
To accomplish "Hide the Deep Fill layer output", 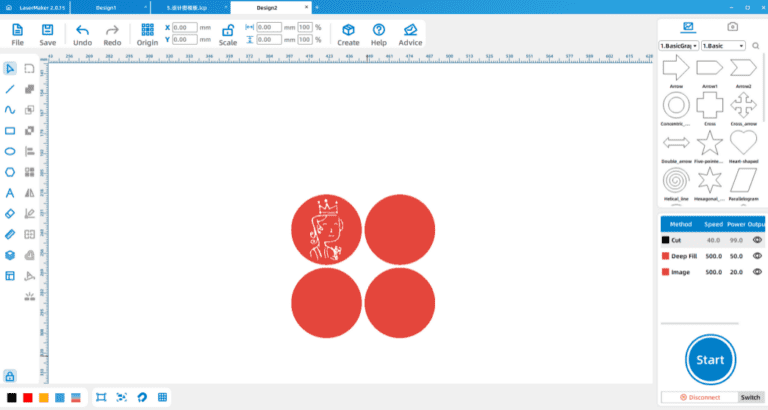I will click(757, 256).
